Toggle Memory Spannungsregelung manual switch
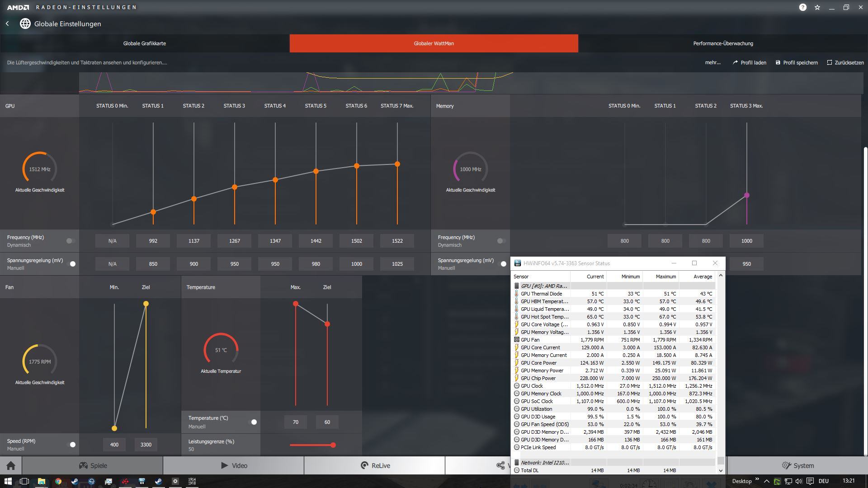868x488 pixels. coord(502,264)
